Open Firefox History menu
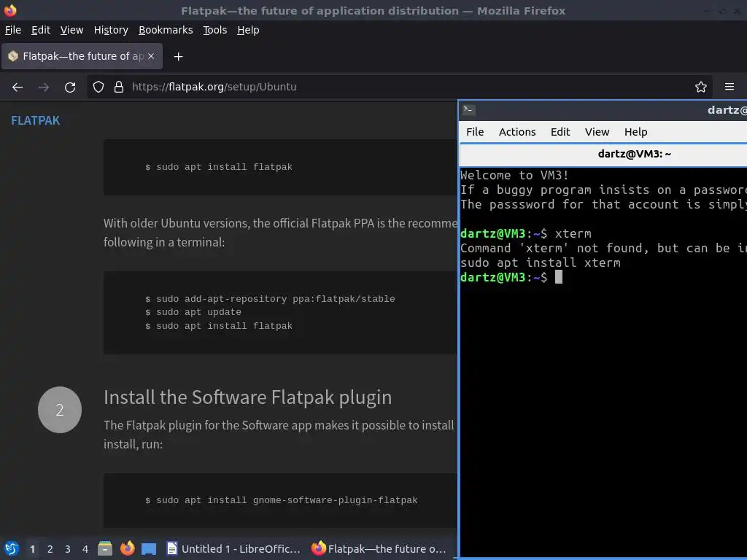Screen dimensions: 747x560 [111, 30]
